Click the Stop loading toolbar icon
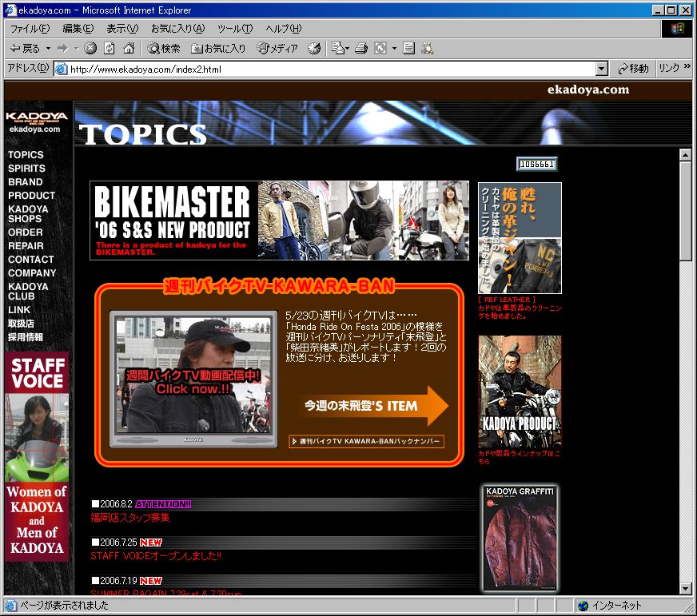The image size is (697, 616). coord(90,49)
